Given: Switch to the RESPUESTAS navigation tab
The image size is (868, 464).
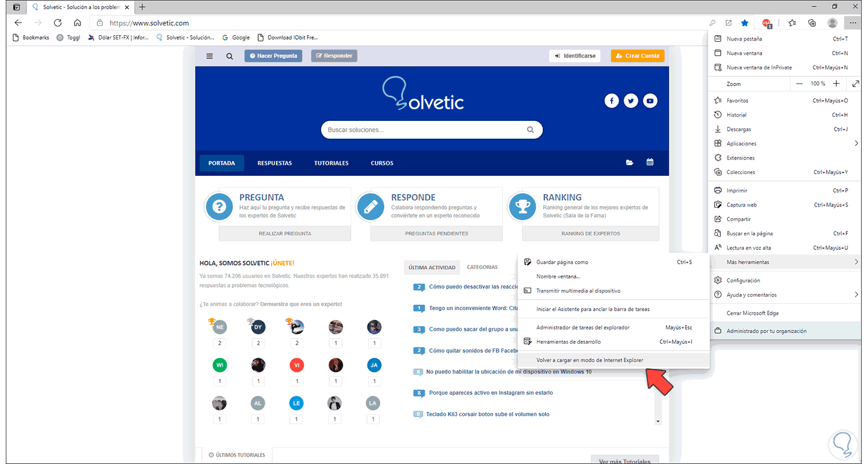Looking at the screenshot, I should click(274, 163).
